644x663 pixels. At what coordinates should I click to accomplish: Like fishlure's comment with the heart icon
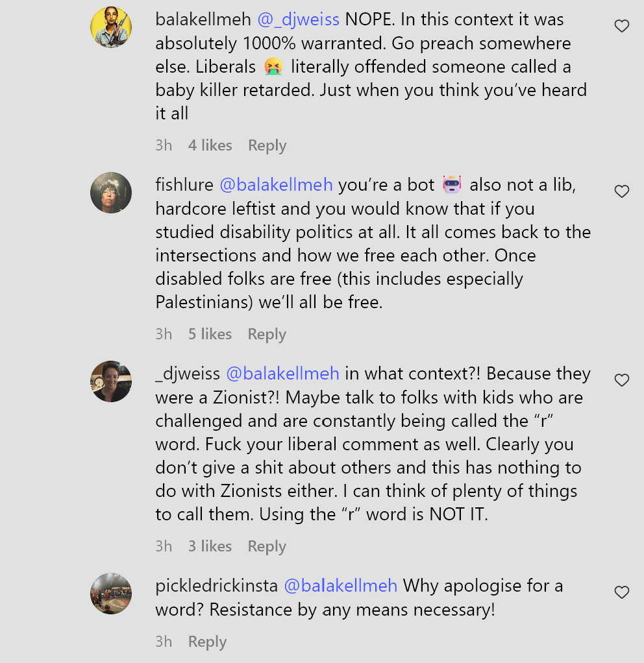[x=621, y=191]
